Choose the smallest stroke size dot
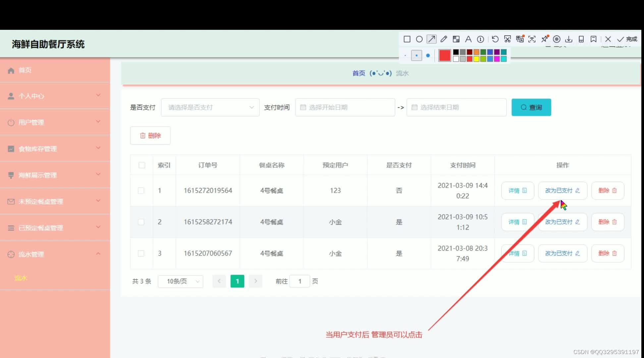This screenshot has width=644, height=358. click(405, 55)
